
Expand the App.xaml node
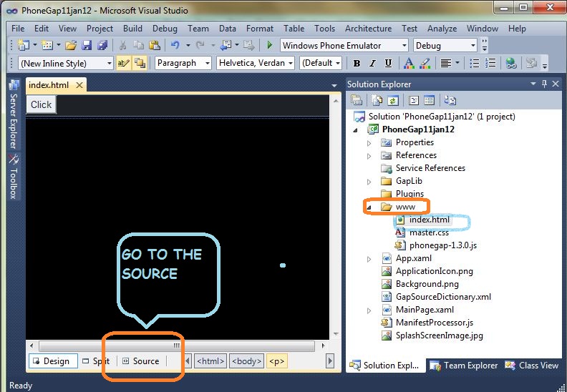(369, 259)
